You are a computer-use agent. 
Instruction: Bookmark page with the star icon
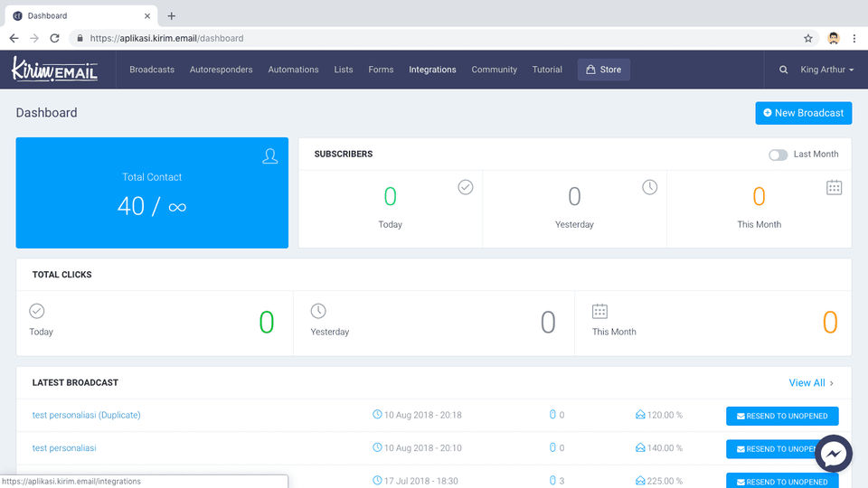808,38
